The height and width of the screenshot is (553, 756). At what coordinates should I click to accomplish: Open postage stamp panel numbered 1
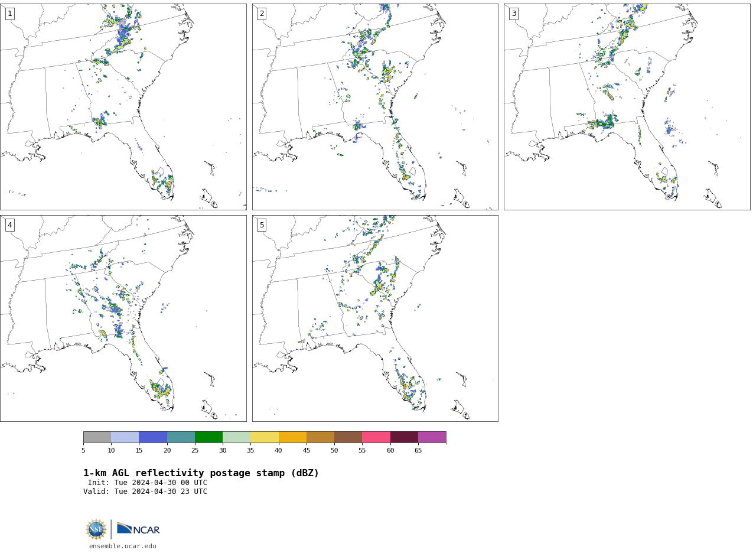(x=123, y=107)
